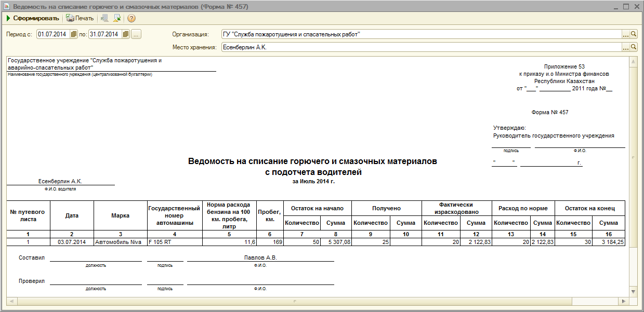
Task: Click the magnifier icon next to Организация
Action: [x=634, y=34]
